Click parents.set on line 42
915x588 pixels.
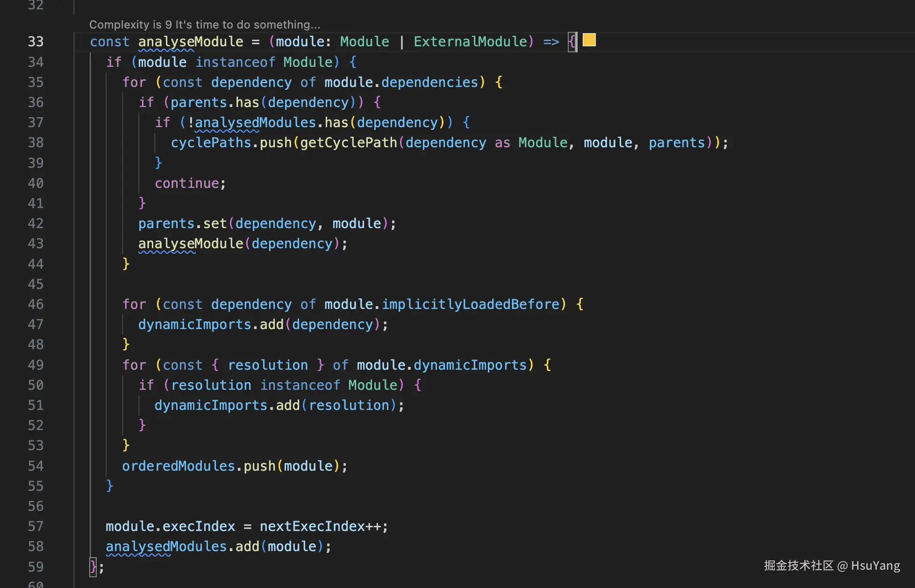tap(182, 223)
